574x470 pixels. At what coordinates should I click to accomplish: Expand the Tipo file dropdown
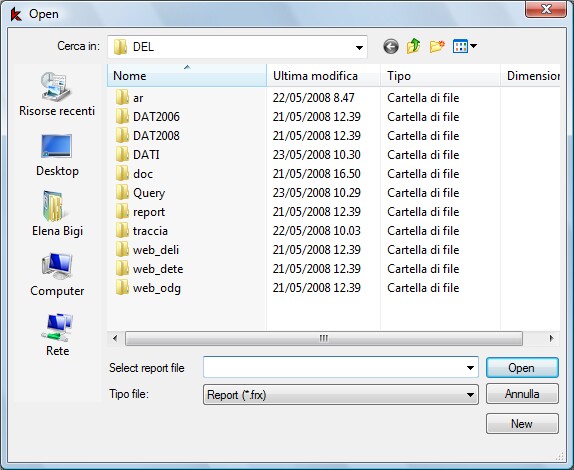coord(470,395)
